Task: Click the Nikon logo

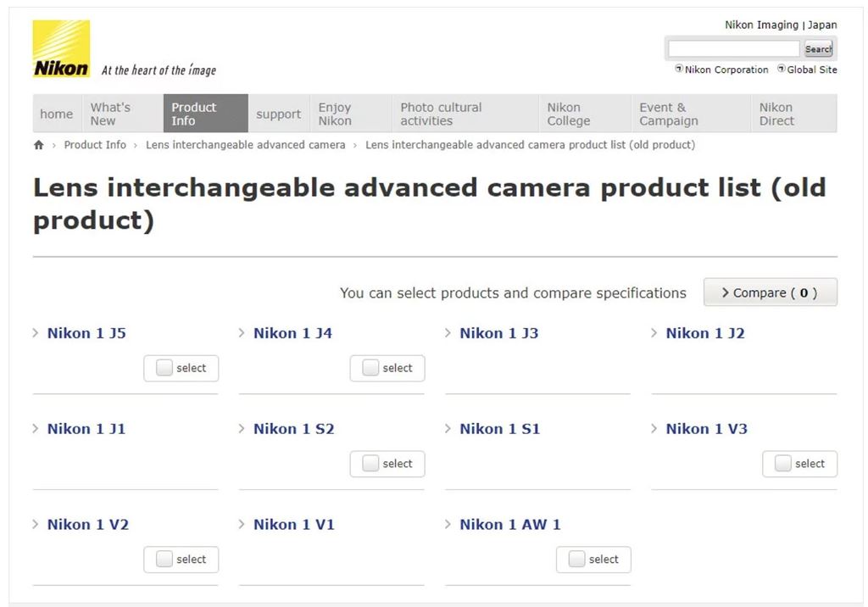Action: pos(61,48)
